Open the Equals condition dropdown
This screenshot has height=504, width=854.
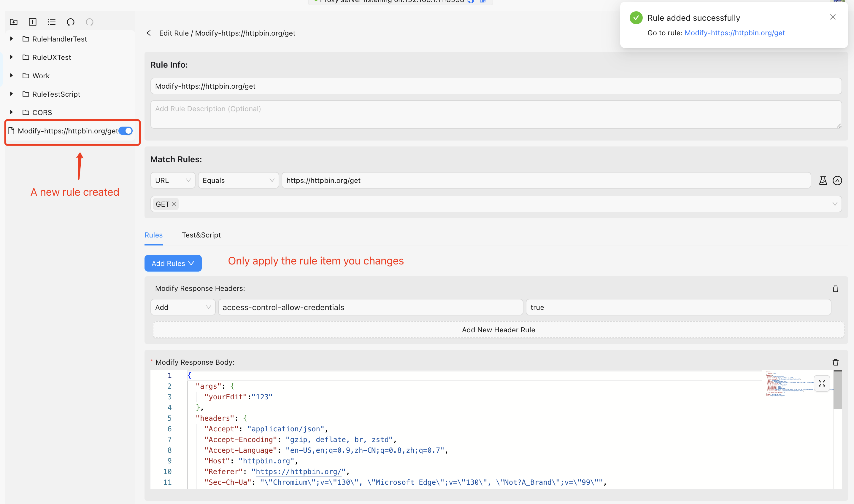point(238,180)
